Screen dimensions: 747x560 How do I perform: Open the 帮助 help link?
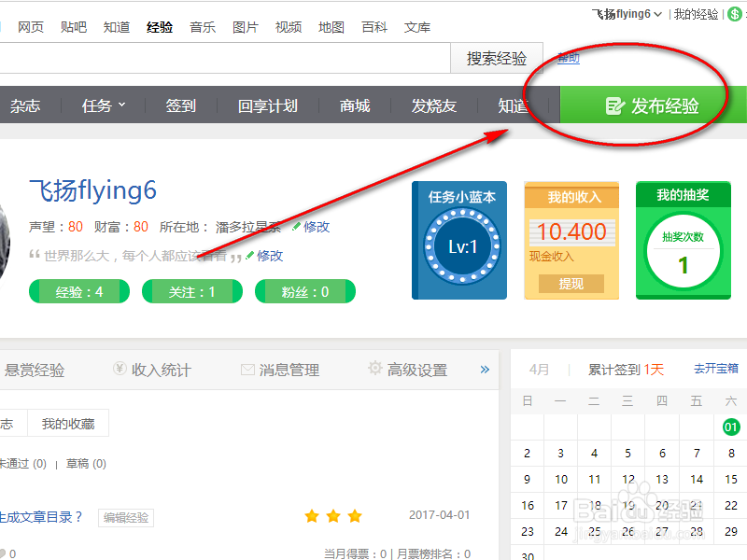[569, 58]
